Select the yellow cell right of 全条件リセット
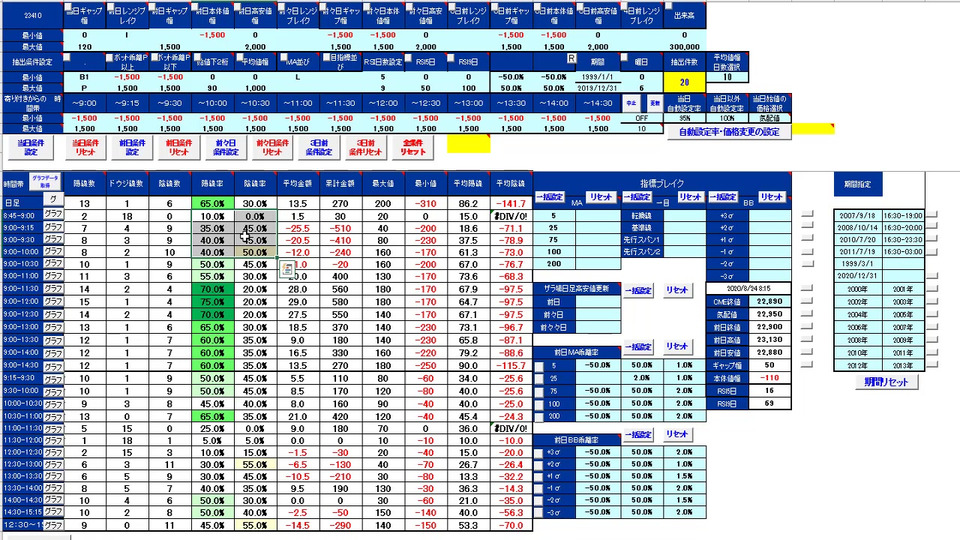This screenshot has height=540, width=960. click(468, 144)
